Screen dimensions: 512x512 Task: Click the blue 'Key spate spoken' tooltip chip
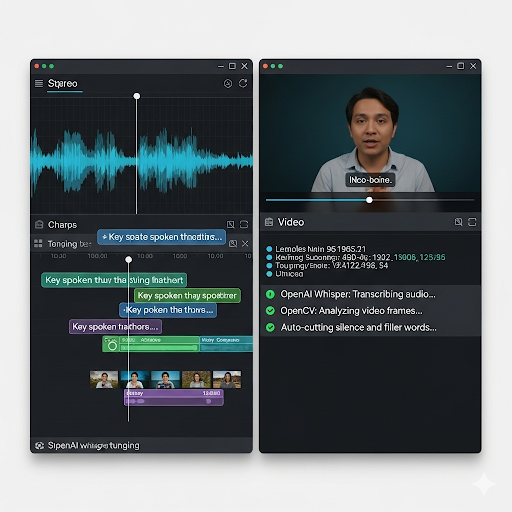pyautogui.click(x=162, y=237)
